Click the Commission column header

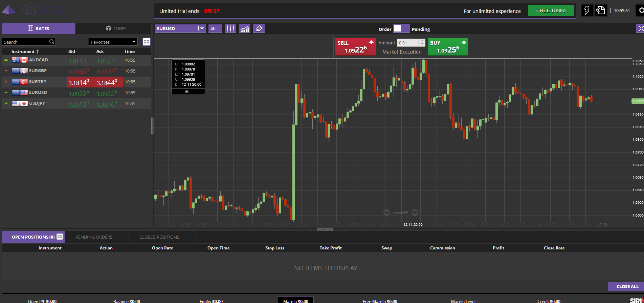pyautogui.click(x=443, y=248)
